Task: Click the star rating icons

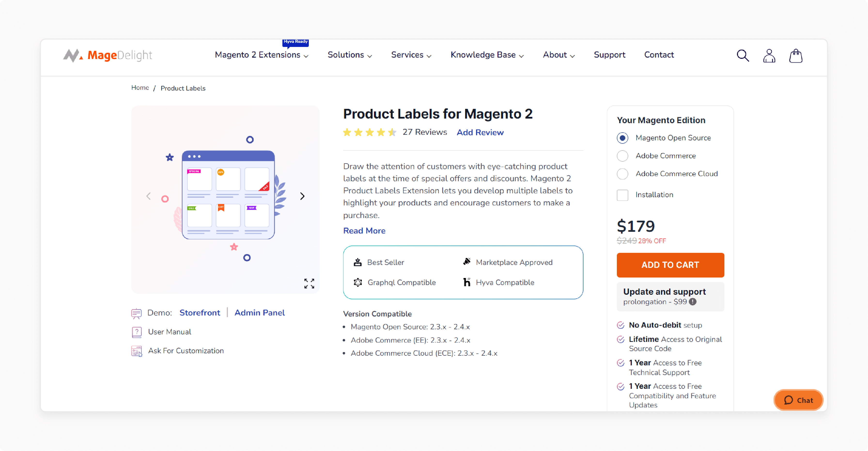Action: [369, 132]
